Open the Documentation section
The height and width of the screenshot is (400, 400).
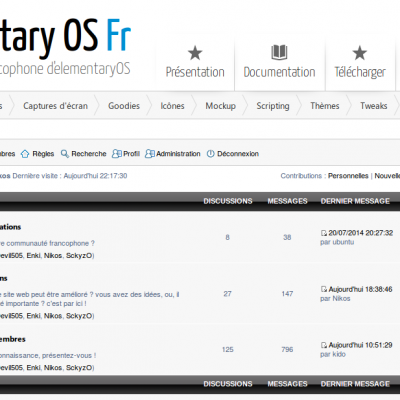point(279,72)
